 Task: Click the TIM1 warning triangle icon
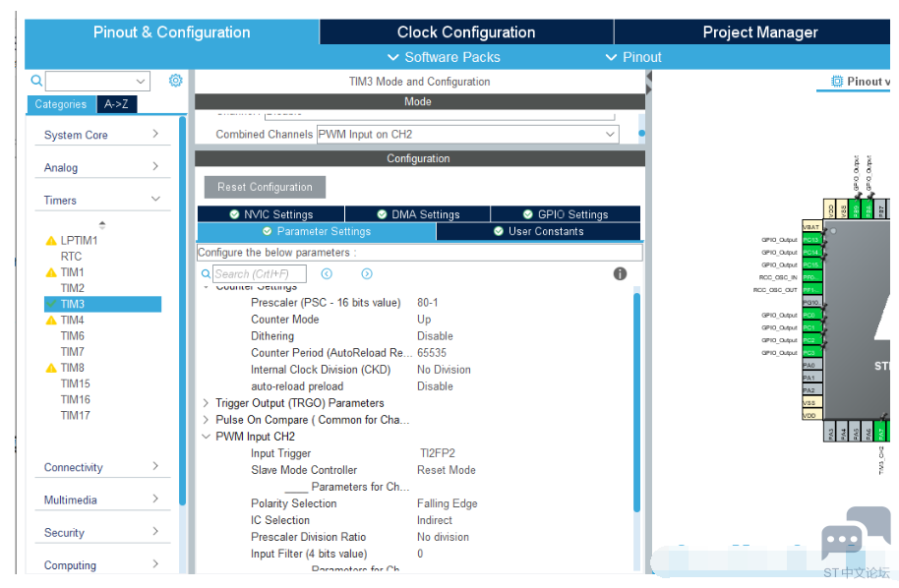click(51, 272)
